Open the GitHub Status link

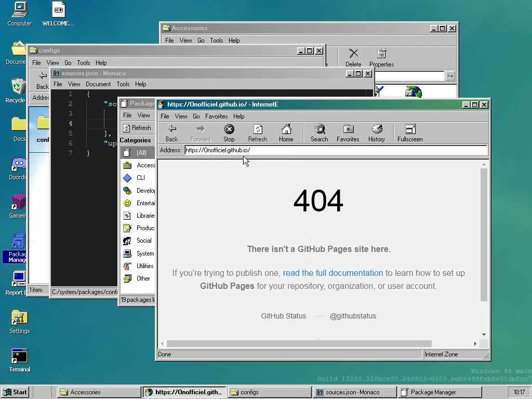click(283, 316)
